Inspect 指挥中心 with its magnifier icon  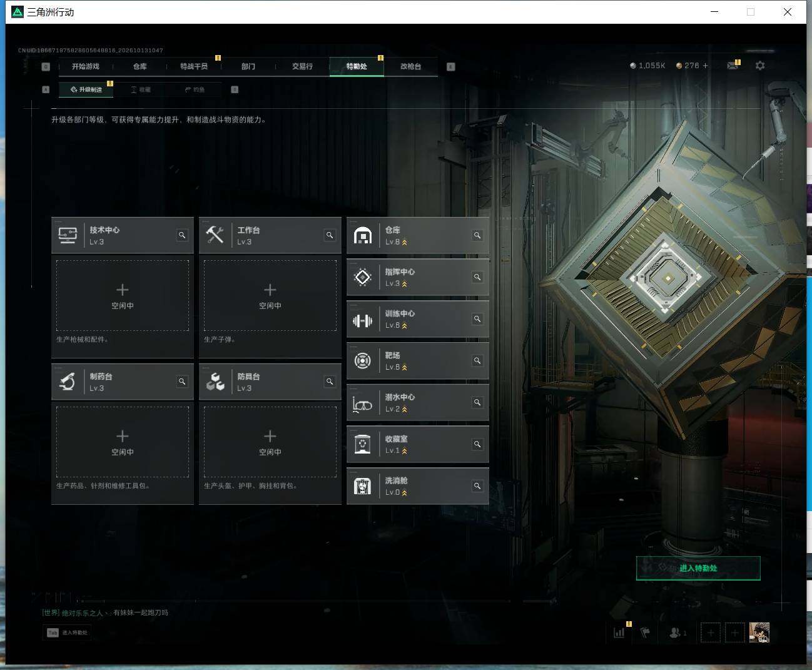pos(477,277)
